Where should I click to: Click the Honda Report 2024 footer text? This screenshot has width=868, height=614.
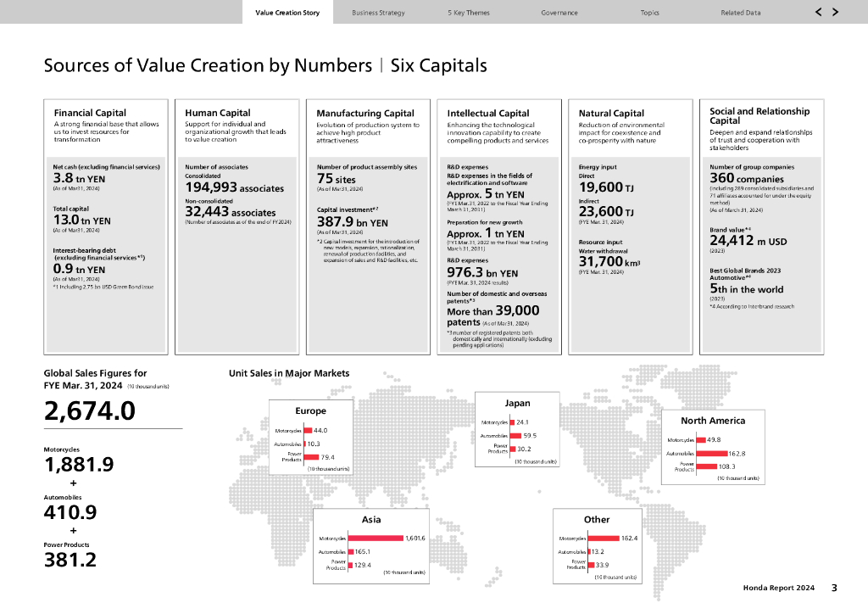pos(778,588)
